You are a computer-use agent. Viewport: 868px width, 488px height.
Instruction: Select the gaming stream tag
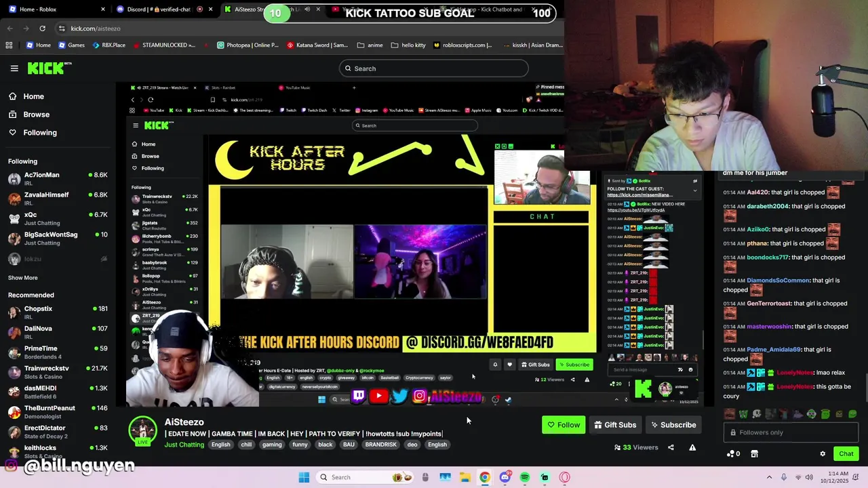pyautogui.click(x=272, y=445)
